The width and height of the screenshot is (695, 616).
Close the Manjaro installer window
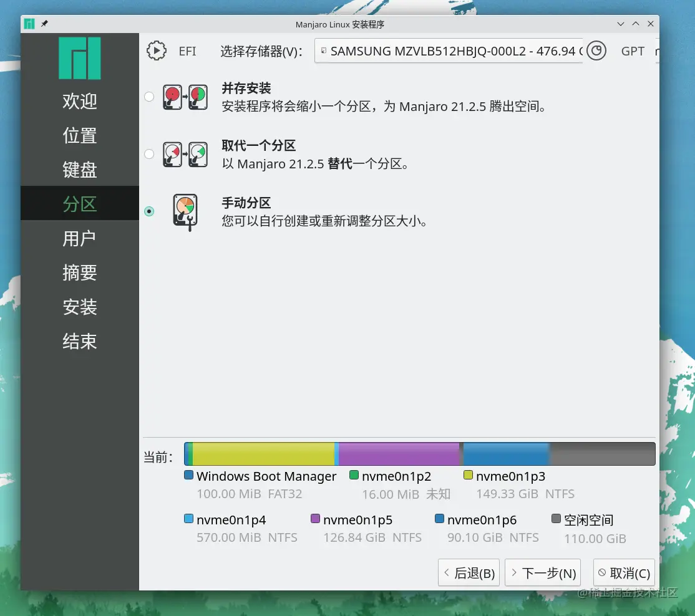click(651, 24)
